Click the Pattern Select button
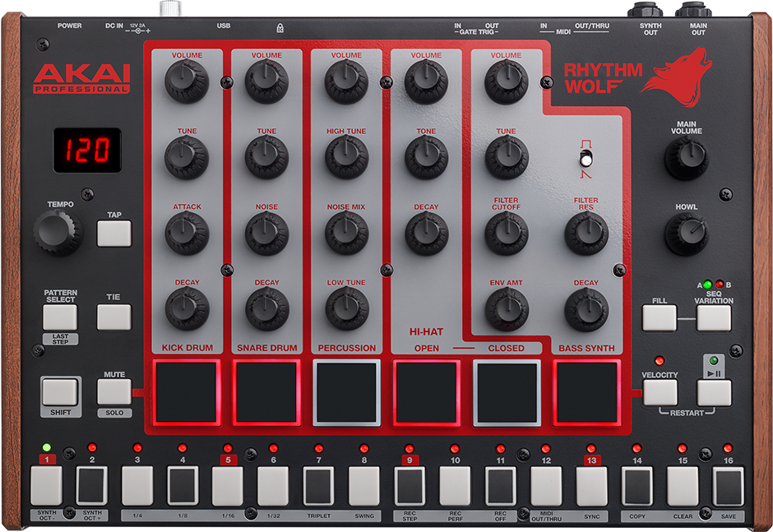 60,317
